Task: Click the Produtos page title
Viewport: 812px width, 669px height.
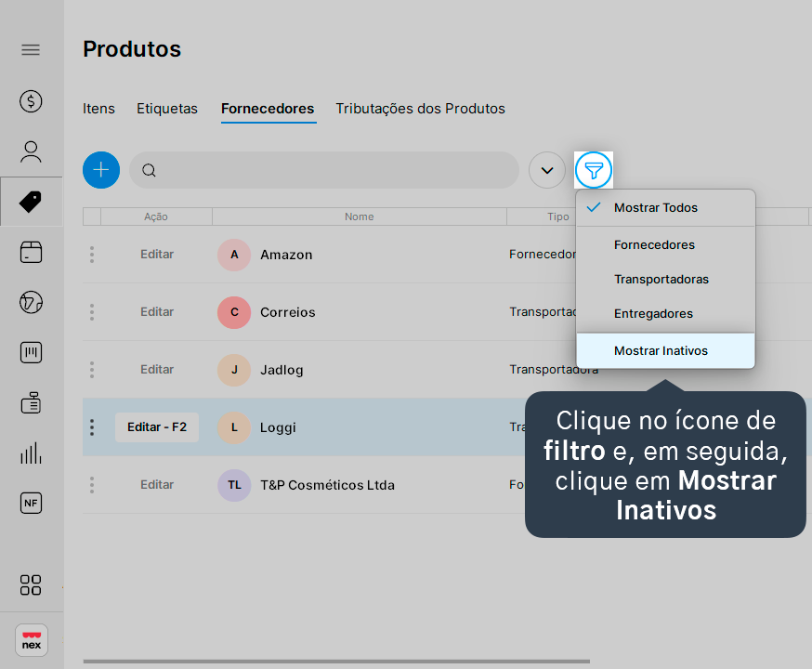Action: 132,49
